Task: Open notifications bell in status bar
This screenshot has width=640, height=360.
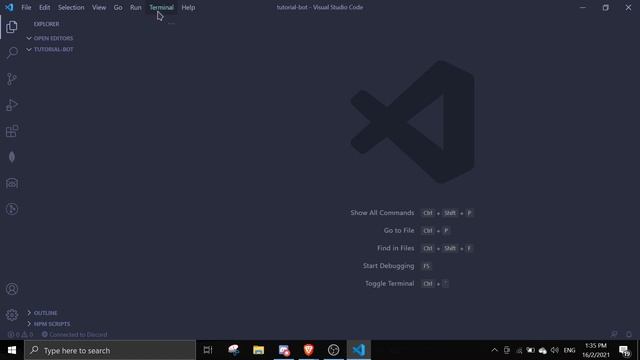Action: 629,334
